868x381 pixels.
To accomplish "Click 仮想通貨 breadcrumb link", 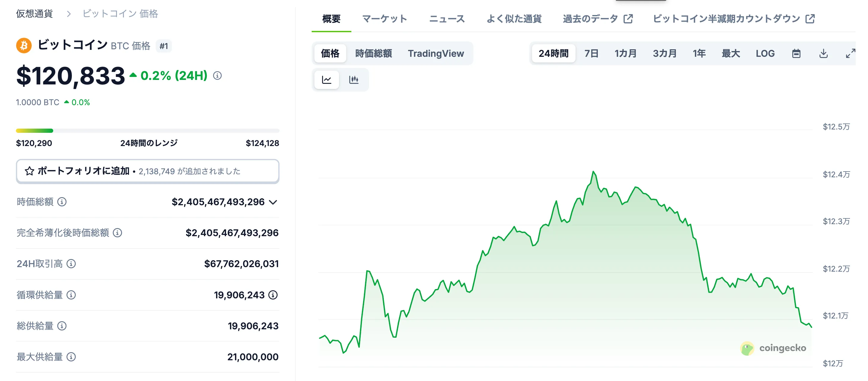I will click(x=34, y=14).
